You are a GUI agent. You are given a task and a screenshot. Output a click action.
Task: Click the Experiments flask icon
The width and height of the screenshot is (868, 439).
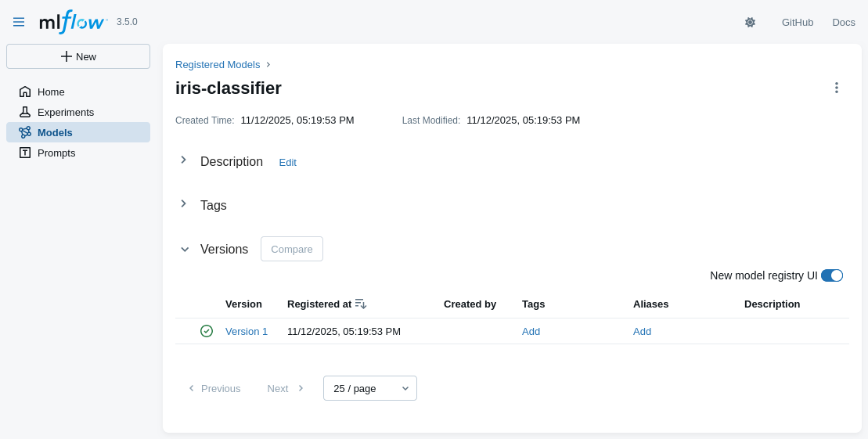(25, 112)
